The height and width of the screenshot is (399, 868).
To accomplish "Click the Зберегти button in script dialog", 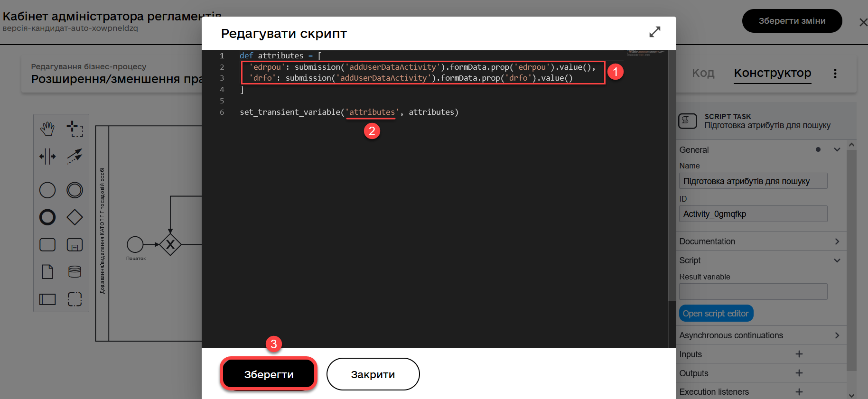I will coord(269,374).
